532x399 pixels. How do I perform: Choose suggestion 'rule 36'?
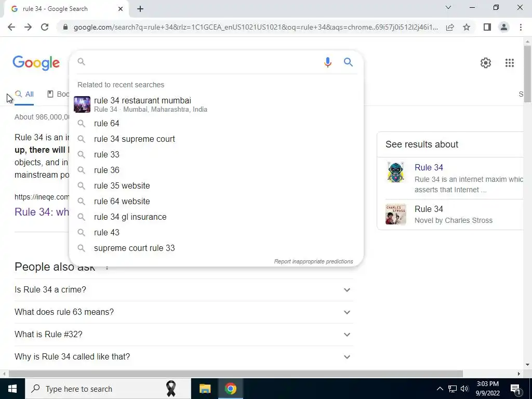216,170
